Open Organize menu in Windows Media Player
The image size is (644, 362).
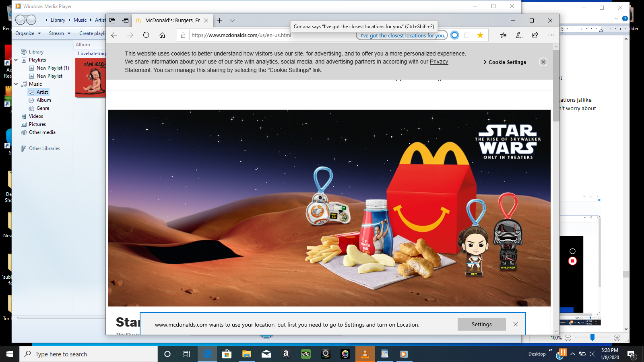[28, 33]
